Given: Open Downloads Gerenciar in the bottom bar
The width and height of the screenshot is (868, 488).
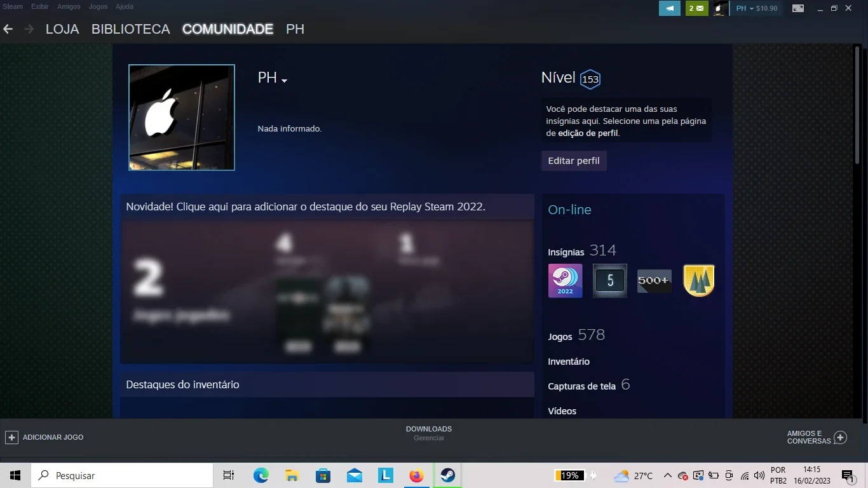Looking at the screenshot, I should (429, 433).
